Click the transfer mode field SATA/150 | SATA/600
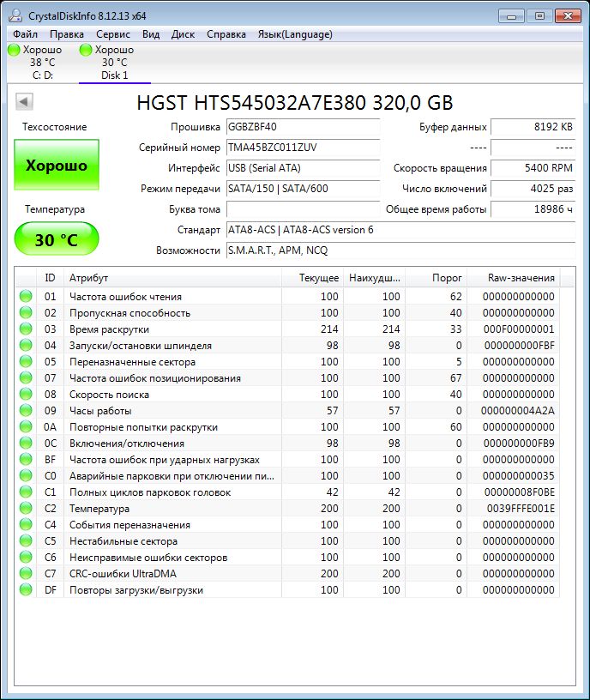Screen dimensions: 590x700 click(303, 189)
